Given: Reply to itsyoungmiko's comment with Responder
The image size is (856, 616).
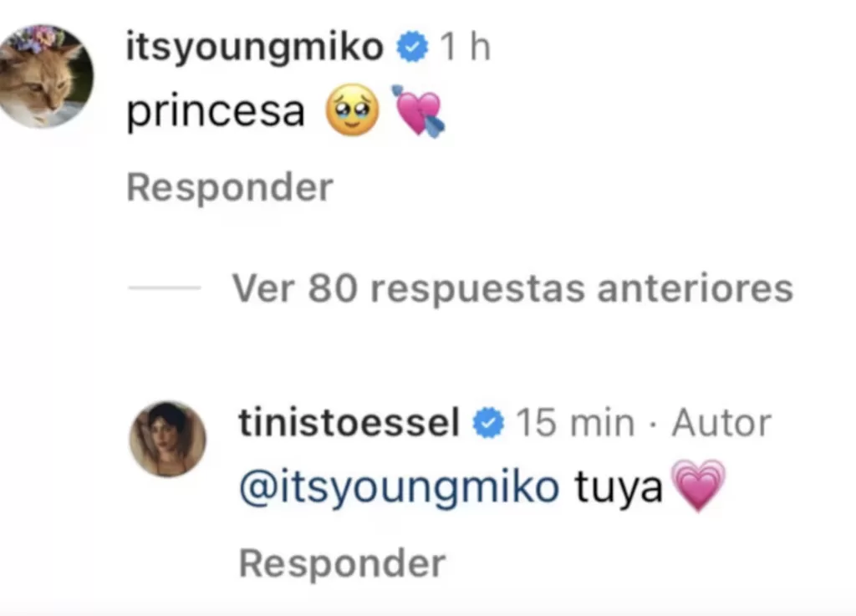Looking at the screenshot, I should coord(229,188).
